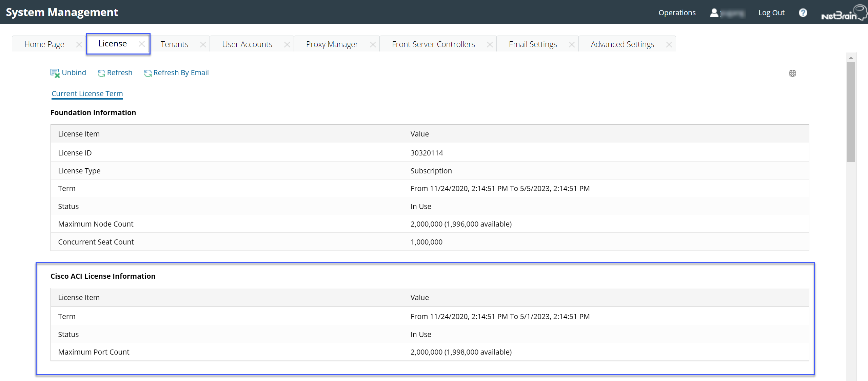The width and height of the screenshot is (868, 381).
Task: Switch to the User Accounts tab
Action: coord(247,44)
